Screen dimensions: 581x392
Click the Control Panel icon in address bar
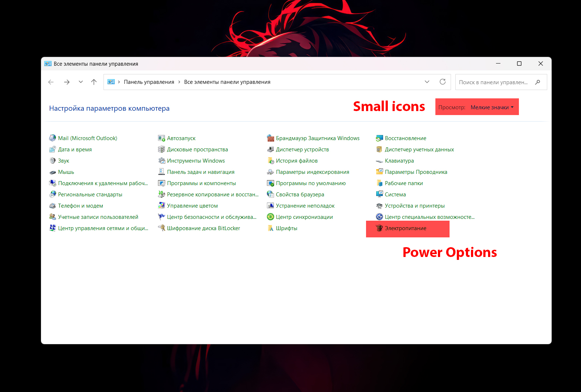coord(111,82)
